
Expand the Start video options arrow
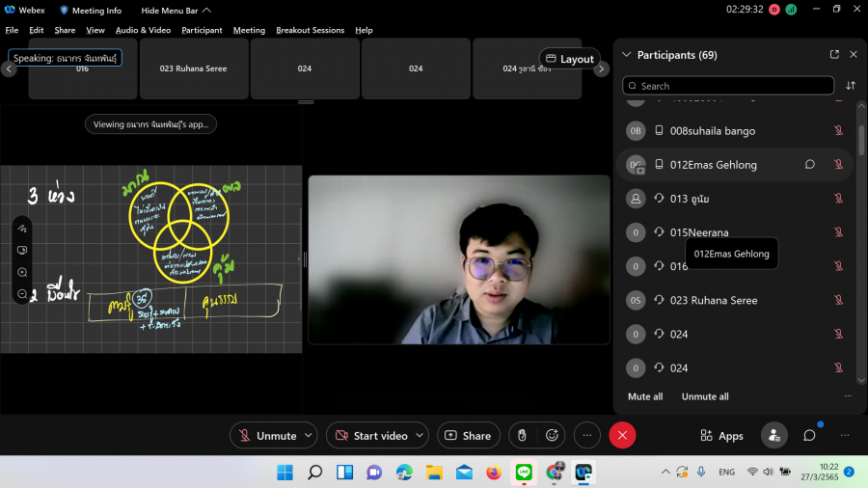pyautogui.click(x=420, y=436)
